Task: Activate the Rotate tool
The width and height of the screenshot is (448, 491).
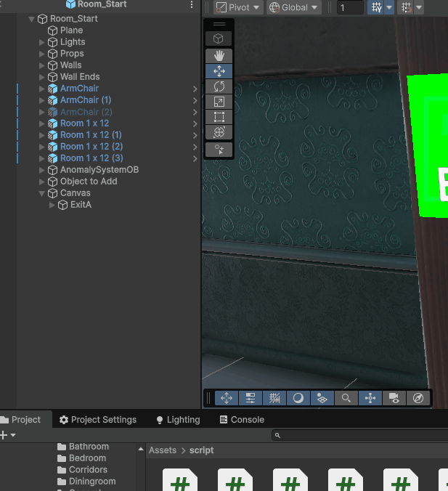Action: 219,86
